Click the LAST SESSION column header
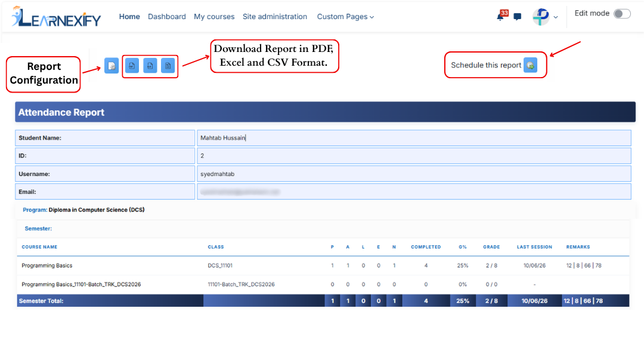The image size is (644, 338). [534, 247]
